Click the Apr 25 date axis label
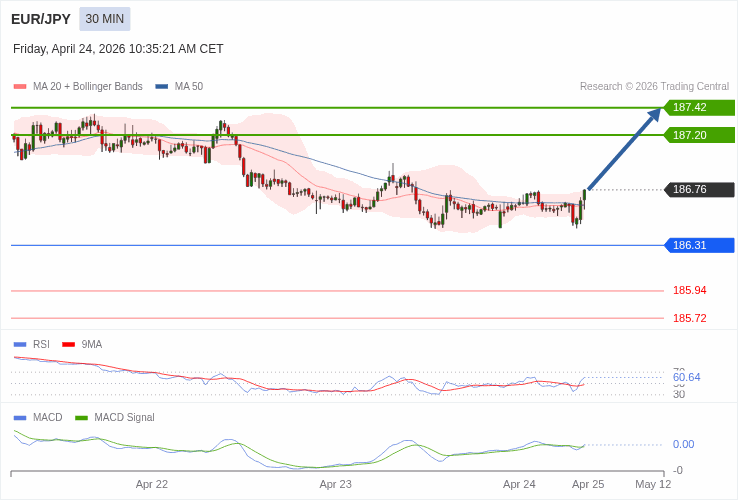The width and height of the screenshot is (738, 500). click(x=588, y=484)
